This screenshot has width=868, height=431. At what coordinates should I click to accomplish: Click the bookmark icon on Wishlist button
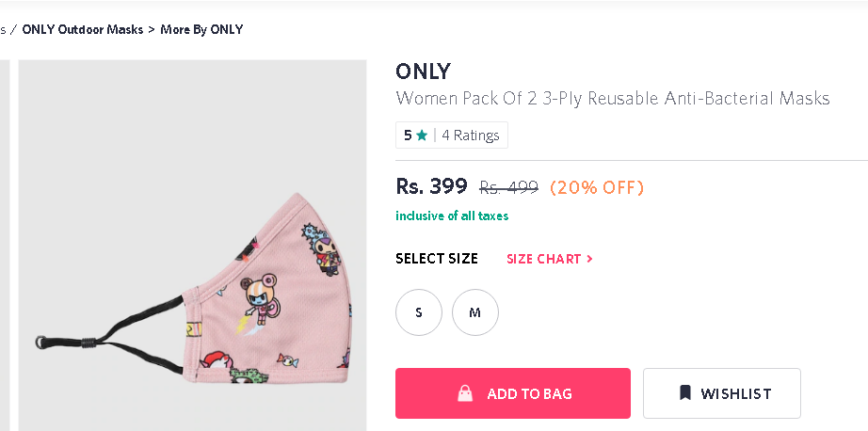click(685, 393)
